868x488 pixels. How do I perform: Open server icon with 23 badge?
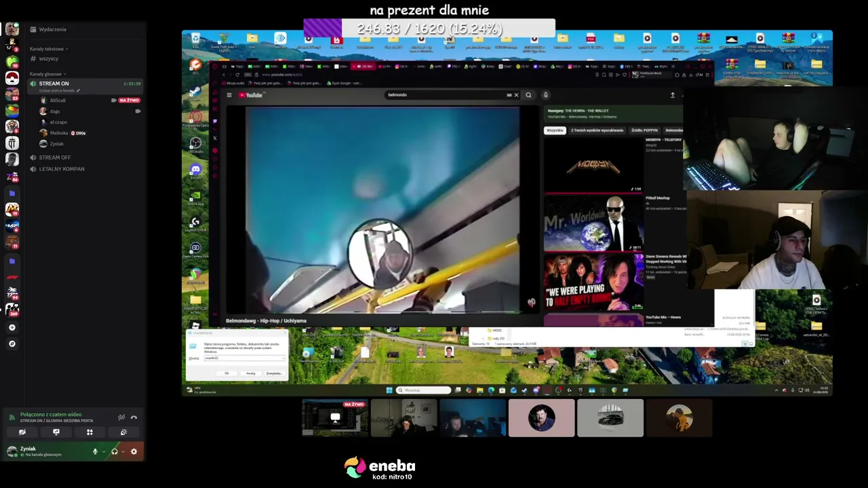(12, 94)
